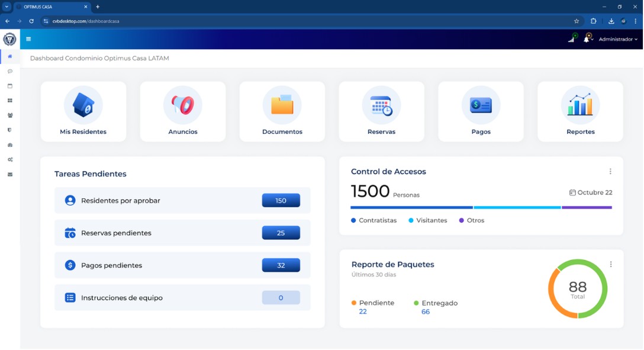Viewport: 644px width, 350px height.
Task: Open the Pagos pendientes row
Action: (x=182, y=265)
